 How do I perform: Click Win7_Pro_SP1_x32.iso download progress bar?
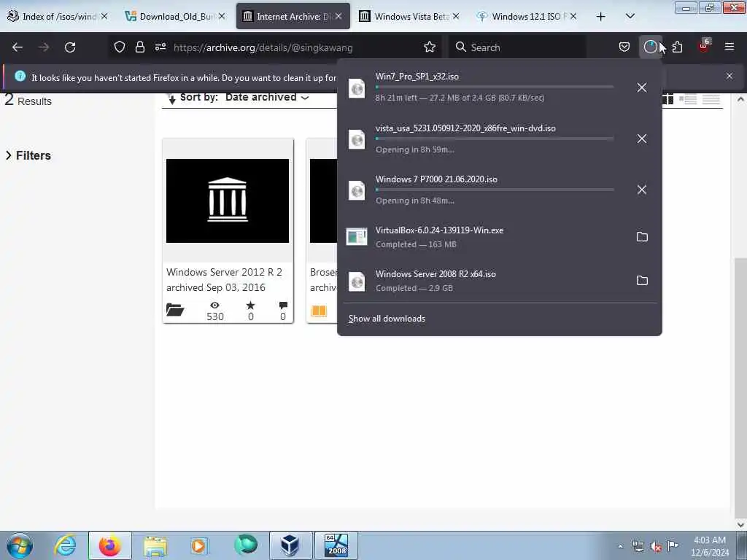point(494,87)
